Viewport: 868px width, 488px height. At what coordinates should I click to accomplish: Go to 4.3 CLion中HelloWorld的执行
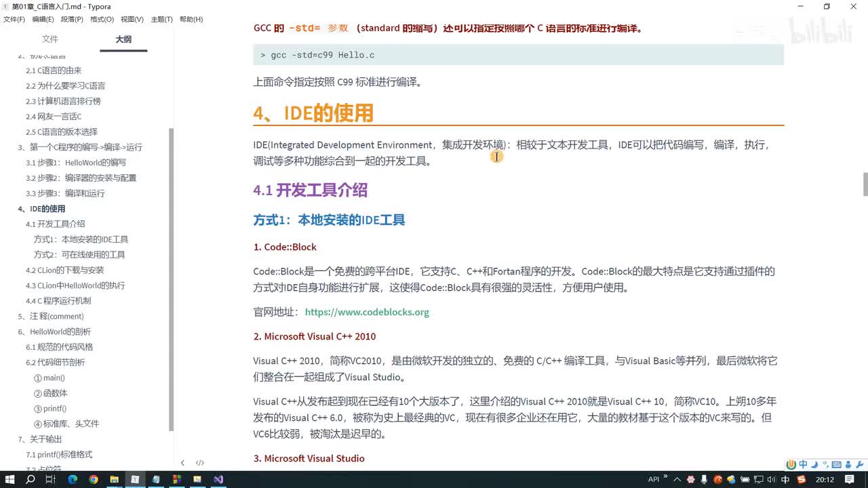pyautogui.click(x=75, y=285)
